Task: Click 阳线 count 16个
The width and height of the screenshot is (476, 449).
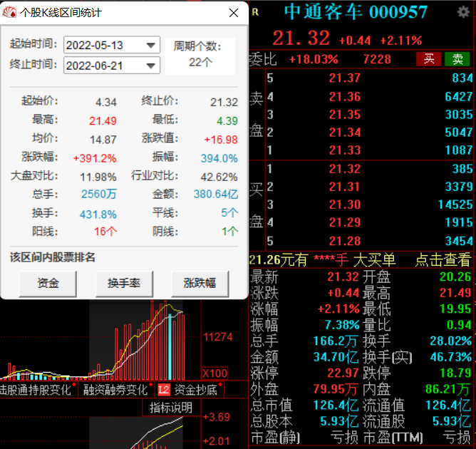Action: (x=105, y=232)
